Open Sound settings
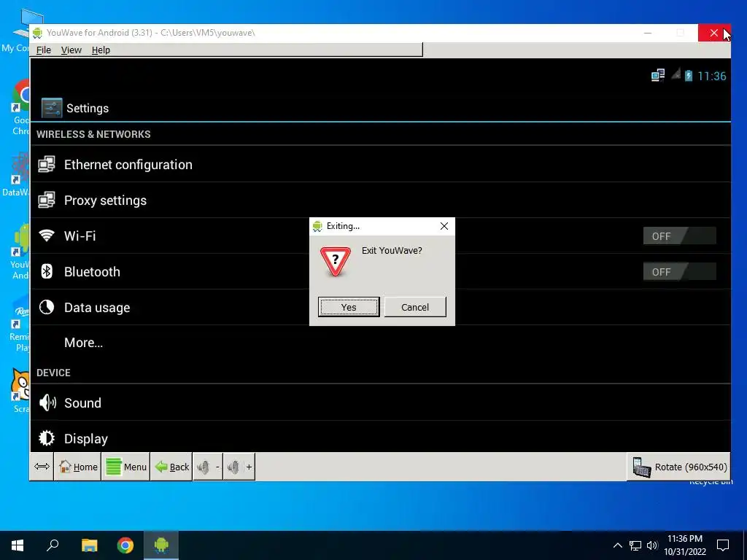Image resolution: width=747 pixels, height=560 pixels. click(x=380, y=402)
